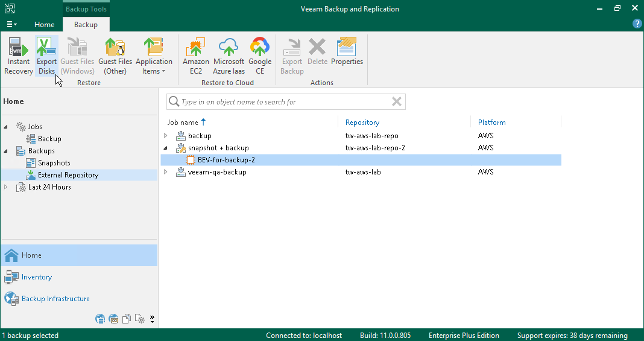Click the files view shortcut icon
The height and width of the screenshot is (341, 644).
click(x=127, y=319)
